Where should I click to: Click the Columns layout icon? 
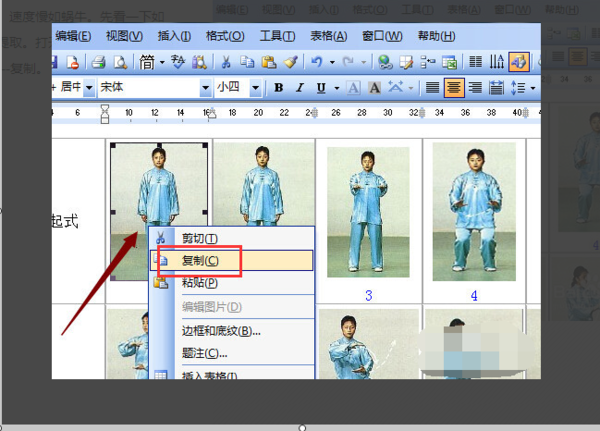(476, 62)
